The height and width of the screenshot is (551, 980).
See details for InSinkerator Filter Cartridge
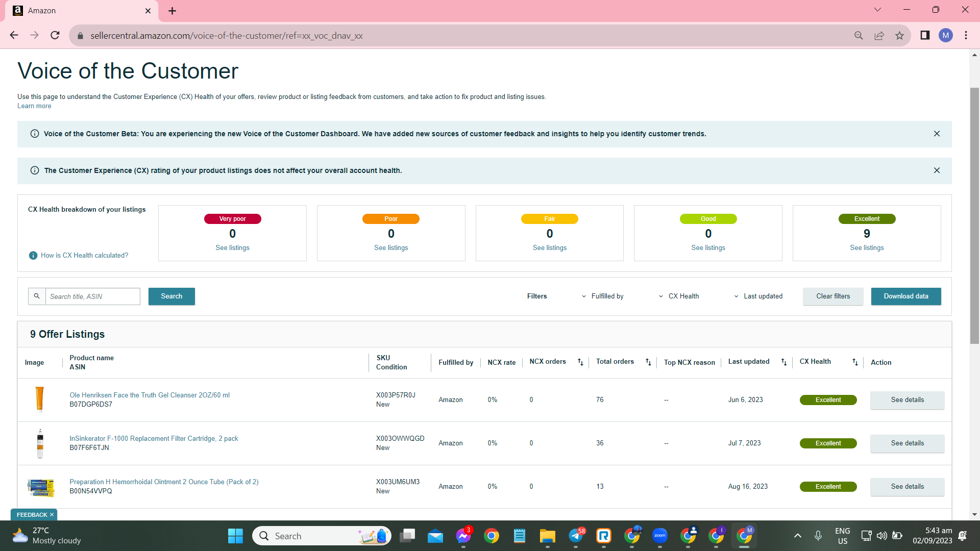907,443
